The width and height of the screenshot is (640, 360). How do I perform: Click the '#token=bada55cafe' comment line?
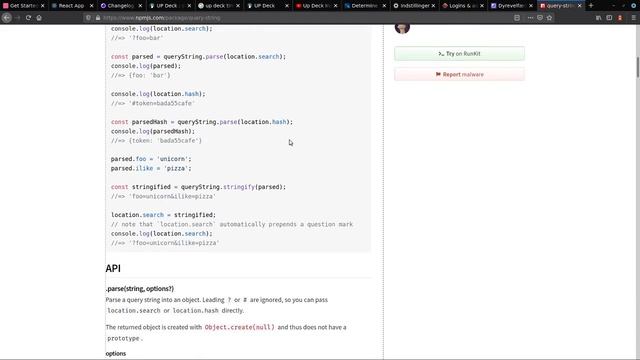click(153, 103)
